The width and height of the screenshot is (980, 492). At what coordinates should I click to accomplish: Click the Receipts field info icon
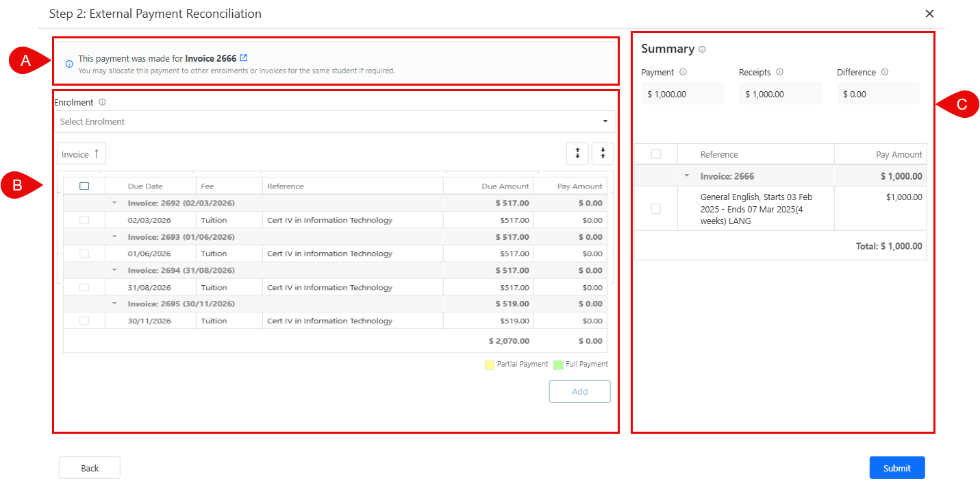[x=779, y=72]
